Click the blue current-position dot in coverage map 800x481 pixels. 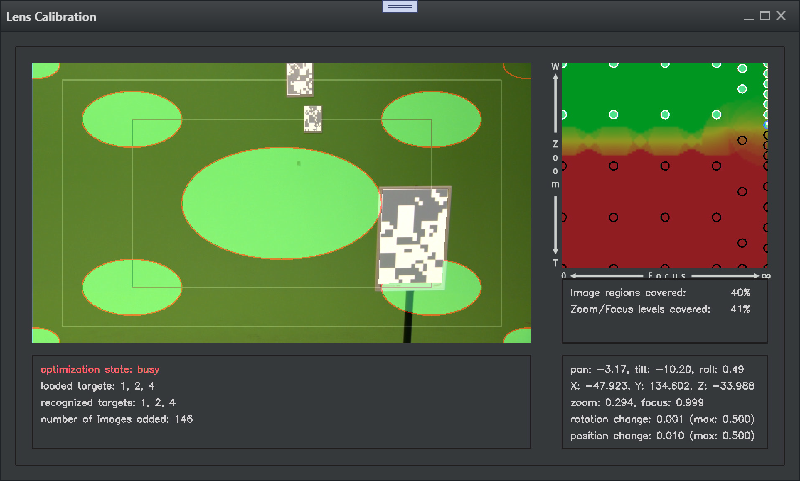click(x=765, y=123)
